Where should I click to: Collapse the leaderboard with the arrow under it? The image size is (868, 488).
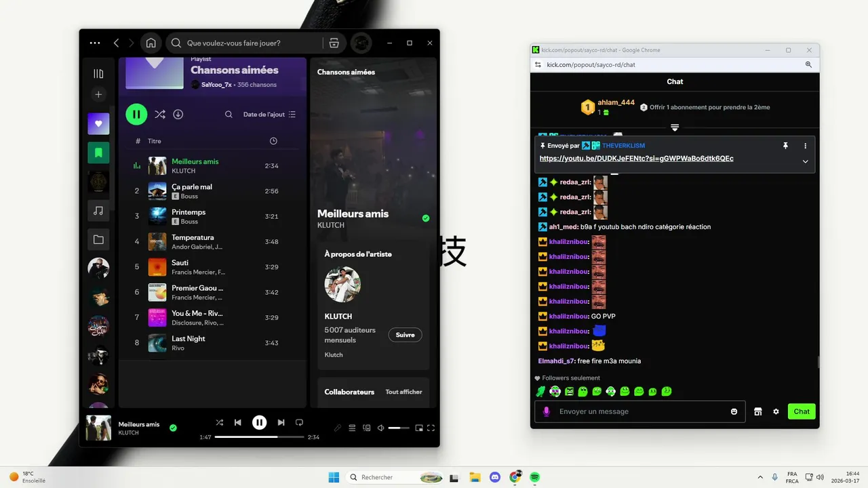675,127
